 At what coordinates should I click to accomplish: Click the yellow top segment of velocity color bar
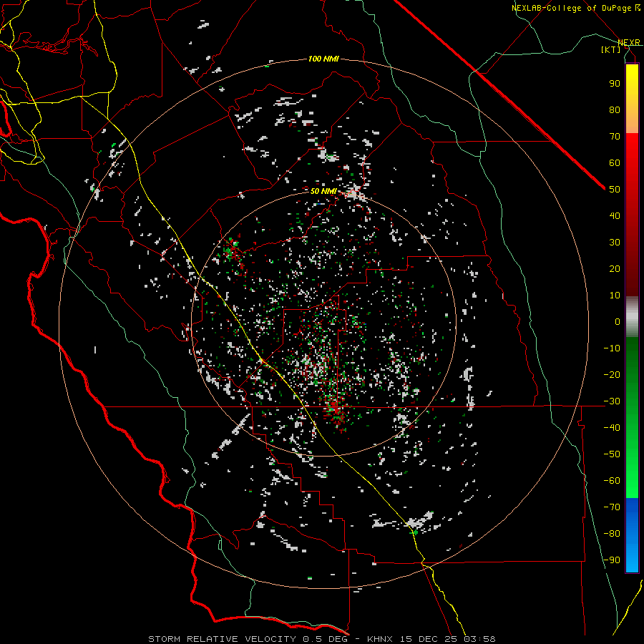(632, 99)
